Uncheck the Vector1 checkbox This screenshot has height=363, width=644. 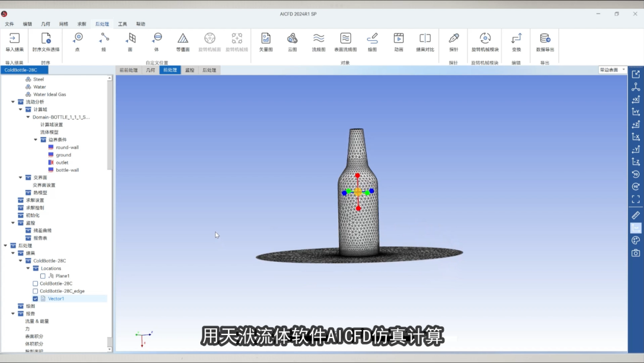point(35,299)
